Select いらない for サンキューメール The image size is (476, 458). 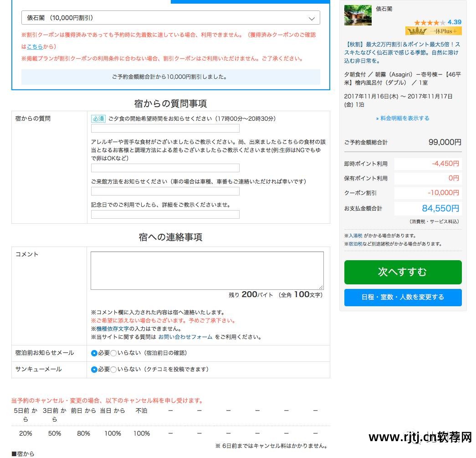pyautogui.click(x=113, y=370)
